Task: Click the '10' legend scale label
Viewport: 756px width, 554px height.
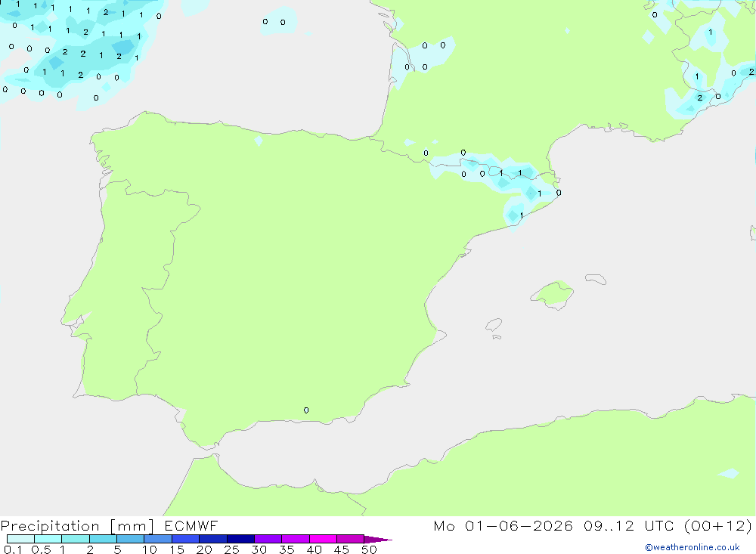Action: pyautogui.click(x=150, y=549)
